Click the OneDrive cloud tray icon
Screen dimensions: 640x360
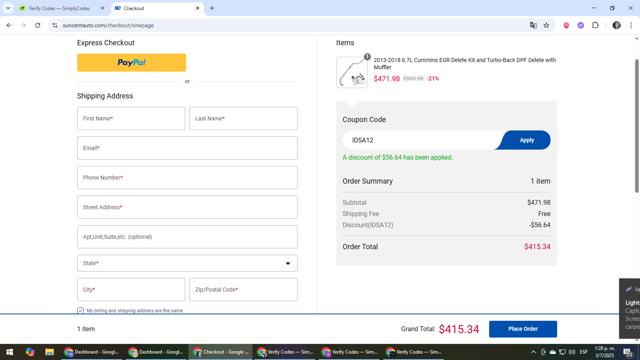click(553, 352)
